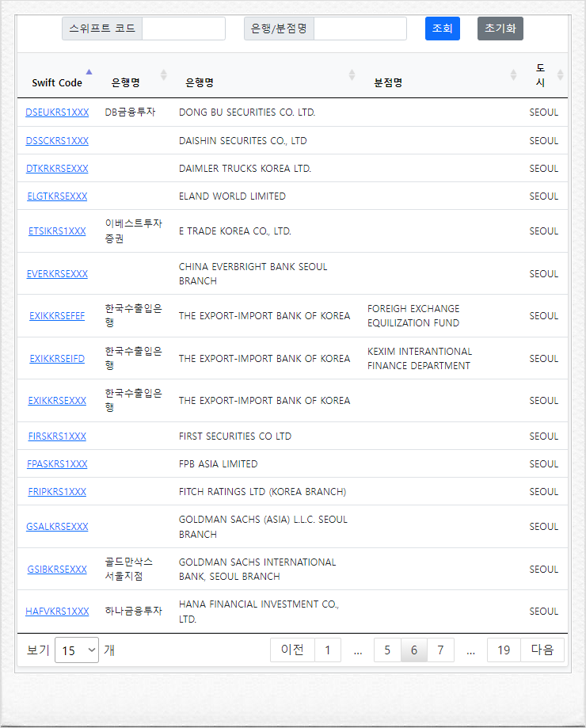586x728 pixels.
Task: Open the DSSCKRS1XXX swift code link
Action: click(x=57, y=141)
